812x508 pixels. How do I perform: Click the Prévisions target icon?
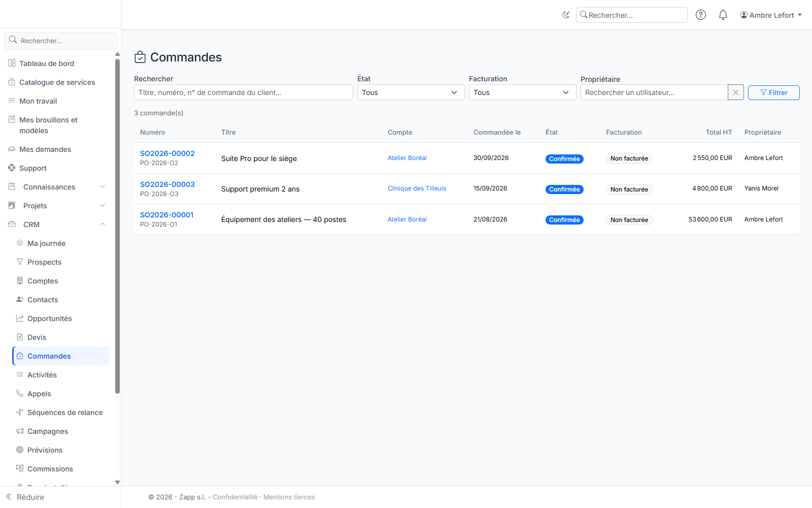point(20,450)
